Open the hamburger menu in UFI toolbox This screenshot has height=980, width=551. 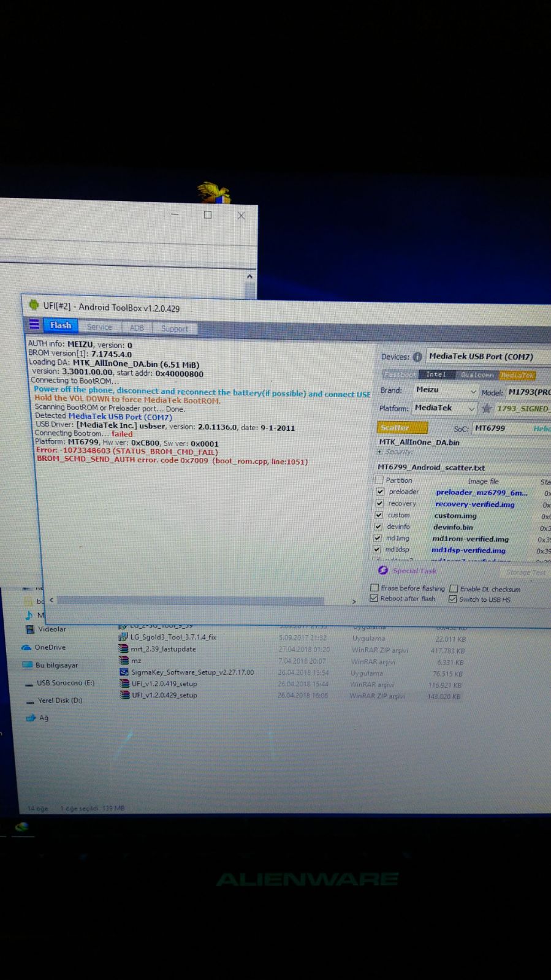tap(34, 324)
